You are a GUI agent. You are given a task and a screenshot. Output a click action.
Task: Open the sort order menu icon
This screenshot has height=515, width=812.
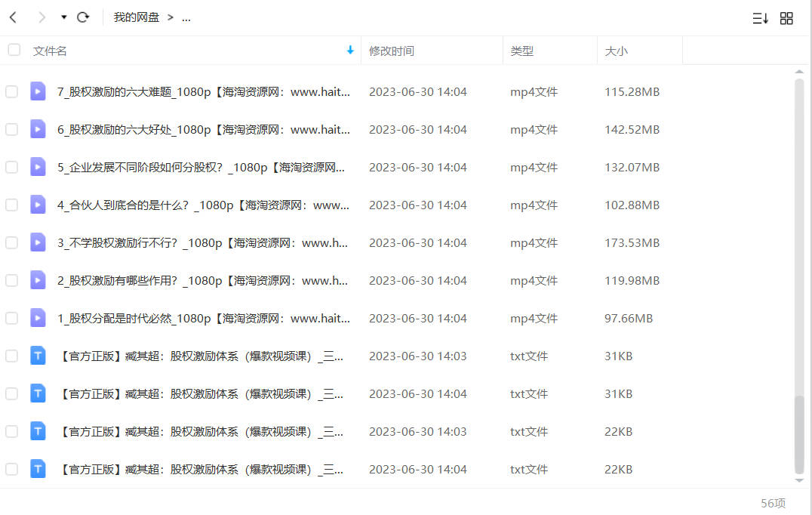coord(760,19)
